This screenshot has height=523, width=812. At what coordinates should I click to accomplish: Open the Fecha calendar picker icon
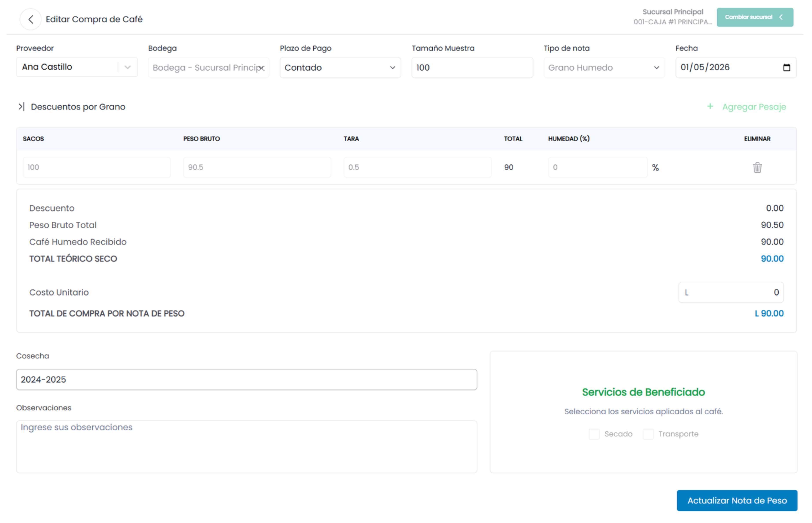786,68
